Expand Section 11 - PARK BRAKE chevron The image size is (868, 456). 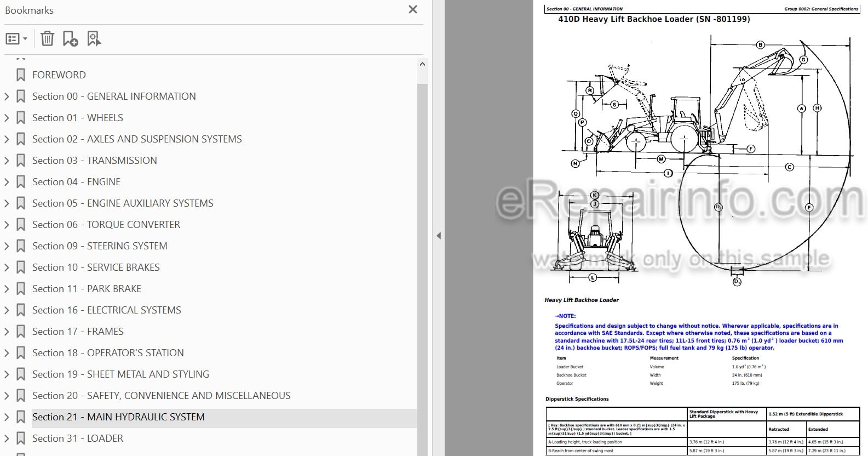tap(7, 289)
